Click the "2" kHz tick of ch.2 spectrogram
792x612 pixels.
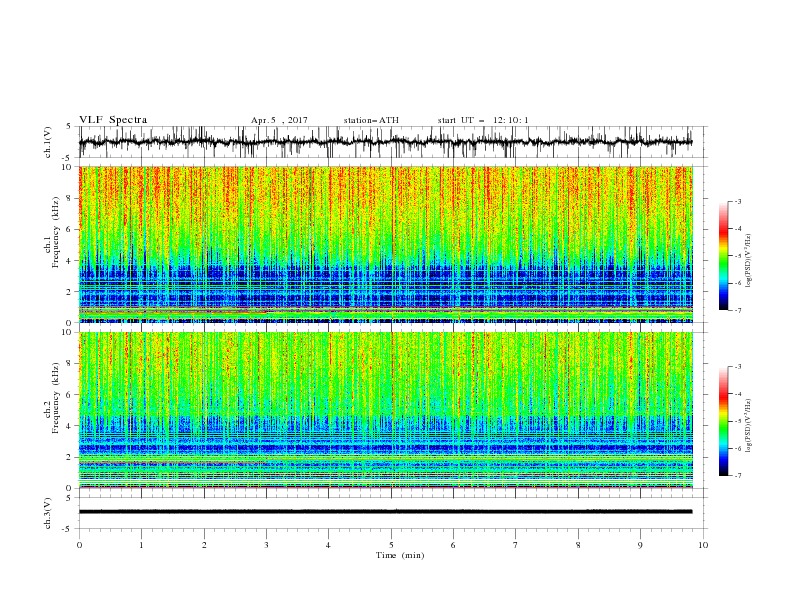coord(70,457)
